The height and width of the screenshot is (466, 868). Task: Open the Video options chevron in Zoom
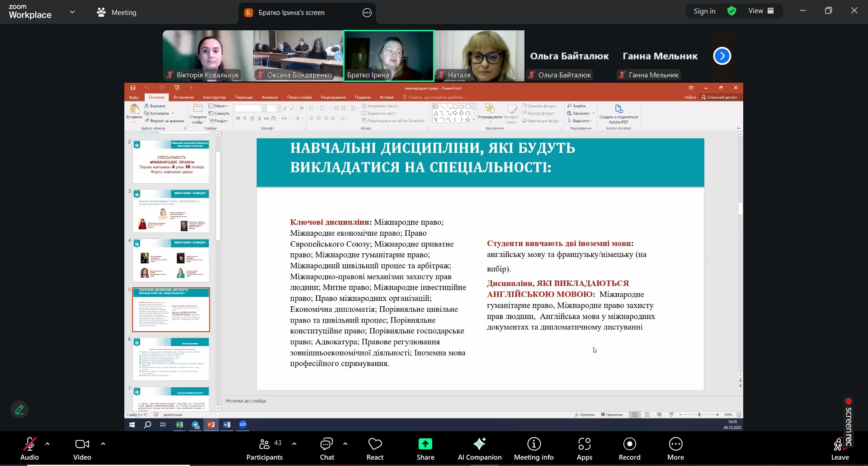pyautogui.click(x=103, y=445)
